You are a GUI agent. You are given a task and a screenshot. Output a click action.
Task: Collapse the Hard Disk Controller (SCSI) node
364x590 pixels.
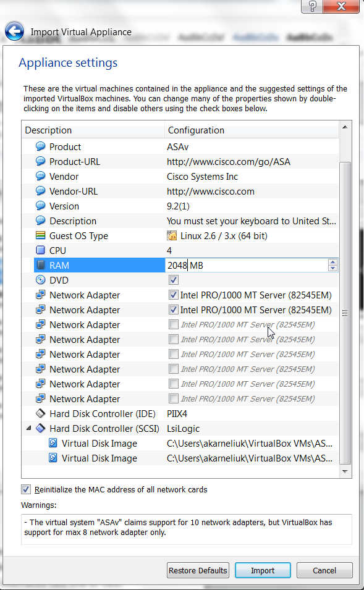[x=28, y=428]
